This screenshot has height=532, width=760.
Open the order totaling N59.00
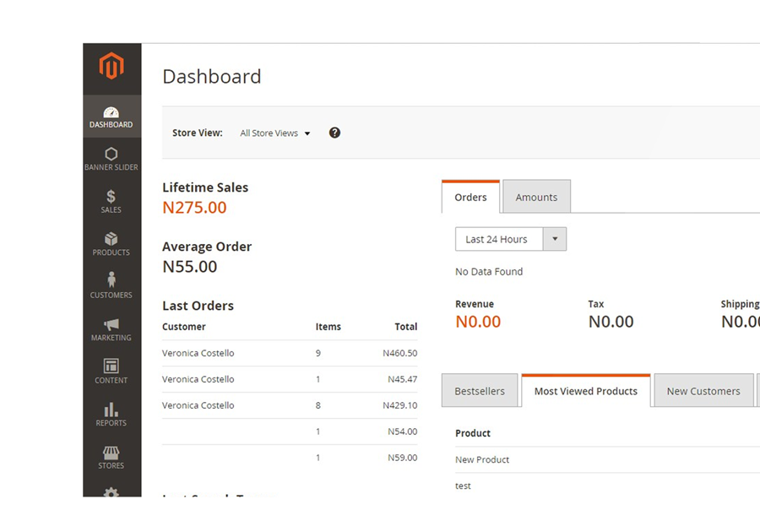point(290,458)
